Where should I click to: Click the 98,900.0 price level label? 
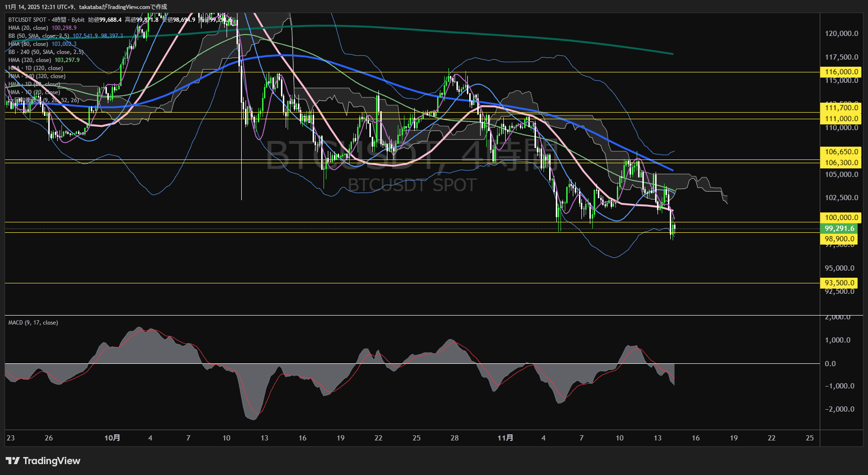(x=840, y=239)
